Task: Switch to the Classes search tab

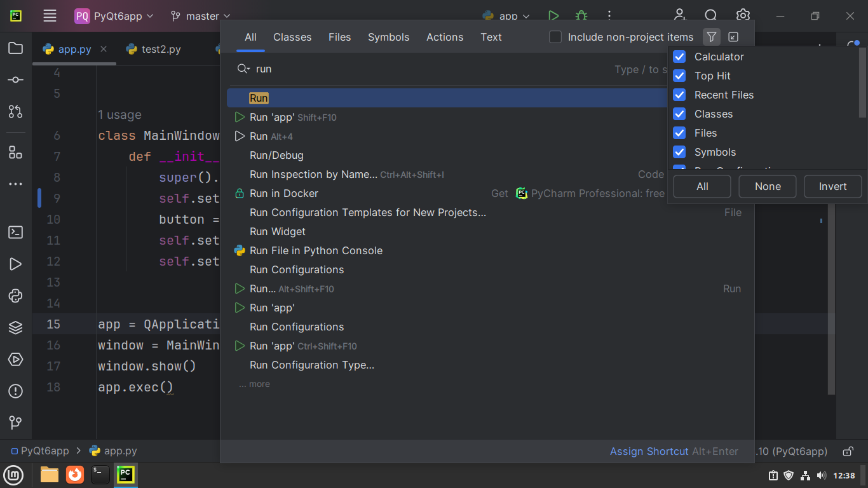Action: pos(292,37)
